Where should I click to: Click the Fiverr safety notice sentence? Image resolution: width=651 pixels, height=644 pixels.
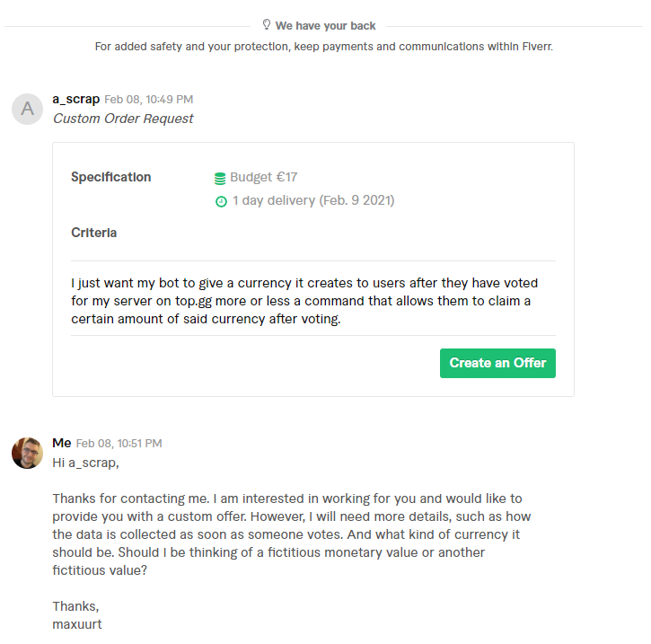[x=323, y=47]
